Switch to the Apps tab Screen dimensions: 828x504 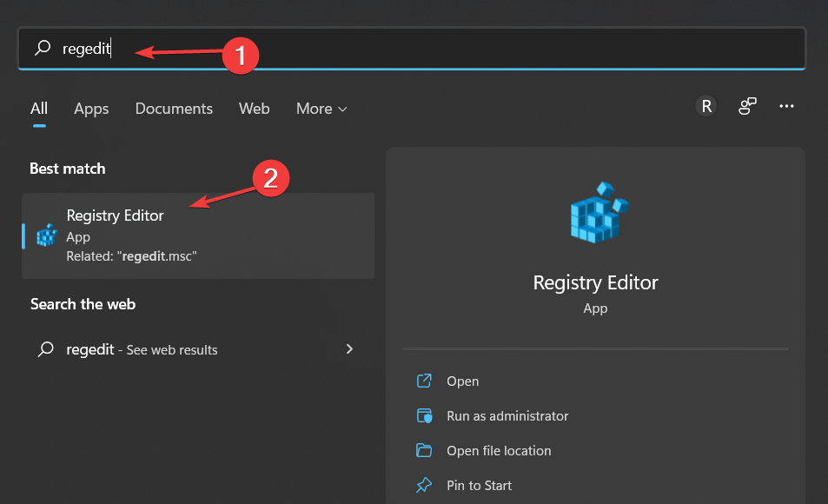90,108
